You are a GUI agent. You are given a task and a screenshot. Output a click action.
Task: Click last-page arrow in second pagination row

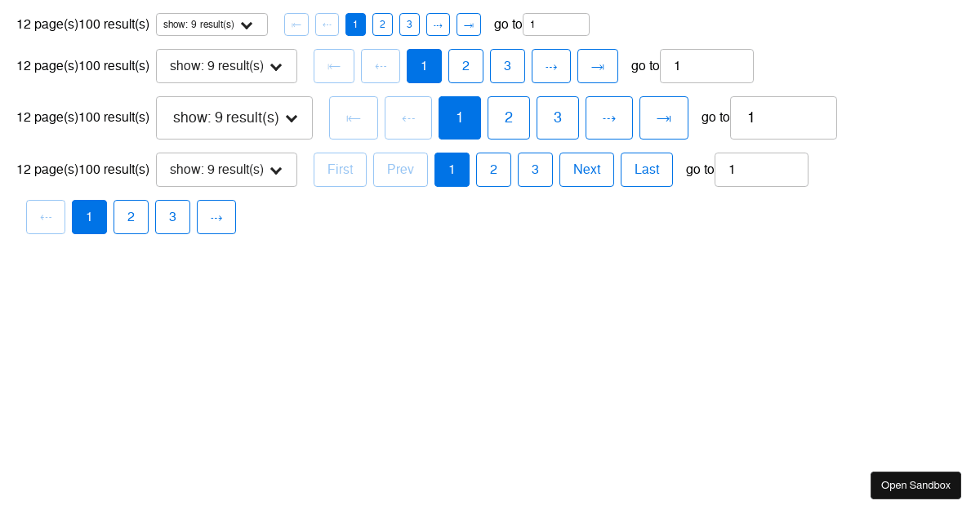tap(598, 66)
